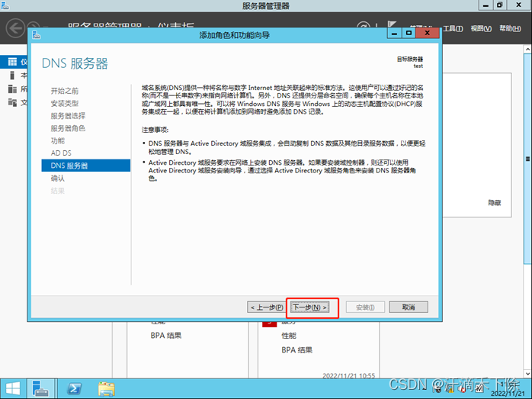Click the 性能 link above right BPA 结果

point(289,336)
